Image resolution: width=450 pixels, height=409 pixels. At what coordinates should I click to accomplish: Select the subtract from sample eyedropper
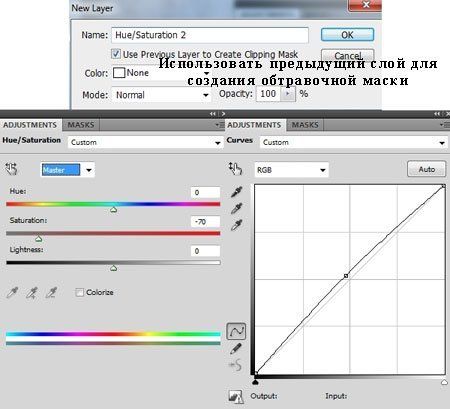(x=51, y=293)
